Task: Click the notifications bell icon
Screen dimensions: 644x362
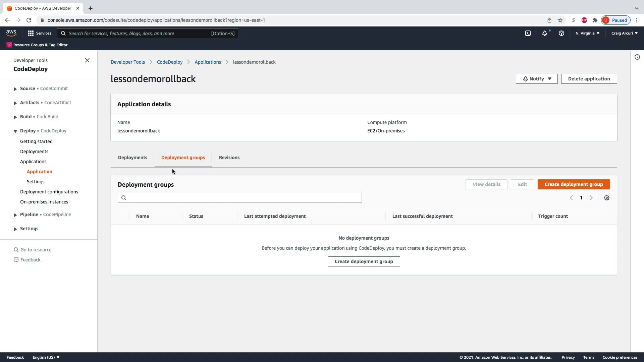Action: [545, 33]
